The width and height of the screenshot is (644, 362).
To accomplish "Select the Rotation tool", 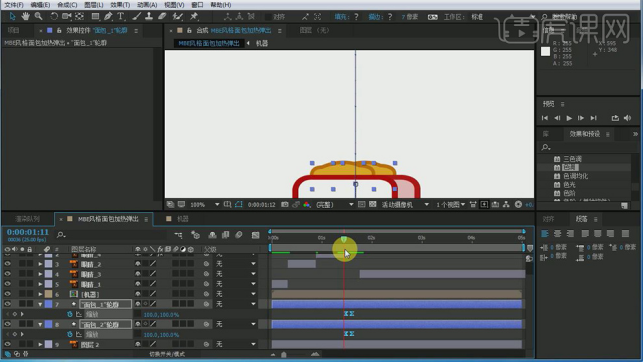I will 54,16.
